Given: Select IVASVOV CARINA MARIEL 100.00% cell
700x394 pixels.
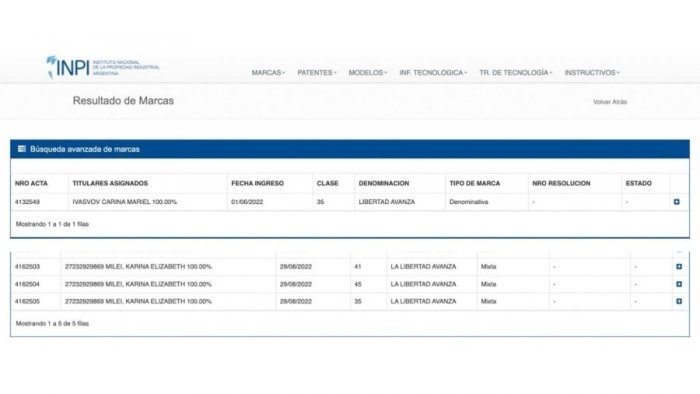Looking at the screenshot, I should [x=125, y=202].
